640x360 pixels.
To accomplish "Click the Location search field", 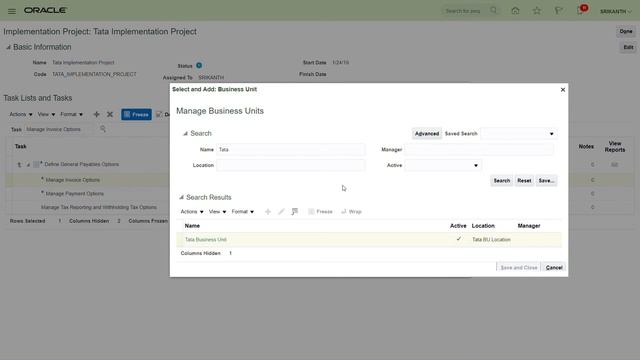I will click(x=291, y=165).
